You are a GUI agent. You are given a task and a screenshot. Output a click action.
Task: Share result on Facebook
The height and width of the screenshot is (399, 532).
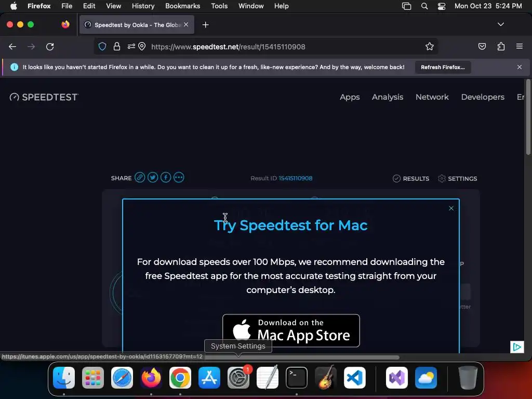166,178
